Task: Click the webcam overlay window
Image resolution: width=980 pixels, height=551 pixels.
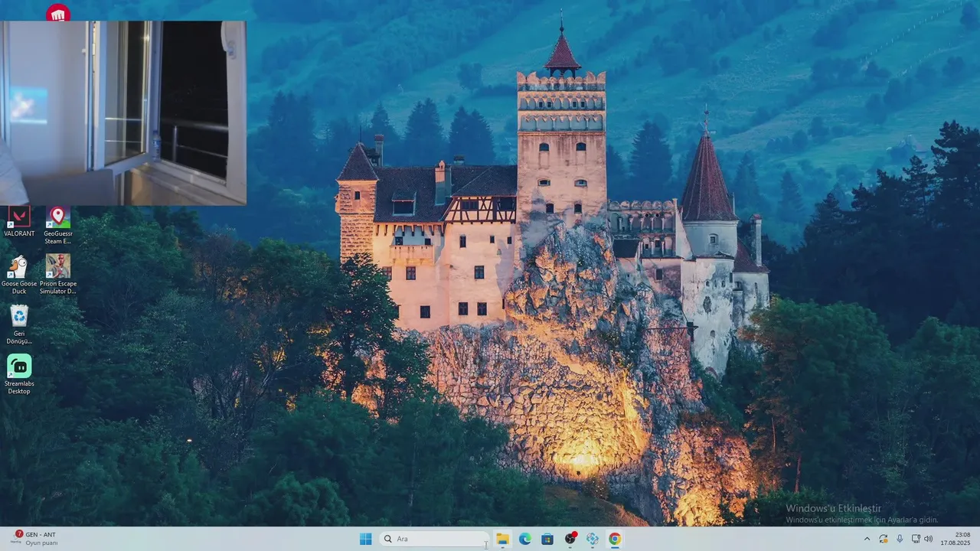Action: [123, 113]
